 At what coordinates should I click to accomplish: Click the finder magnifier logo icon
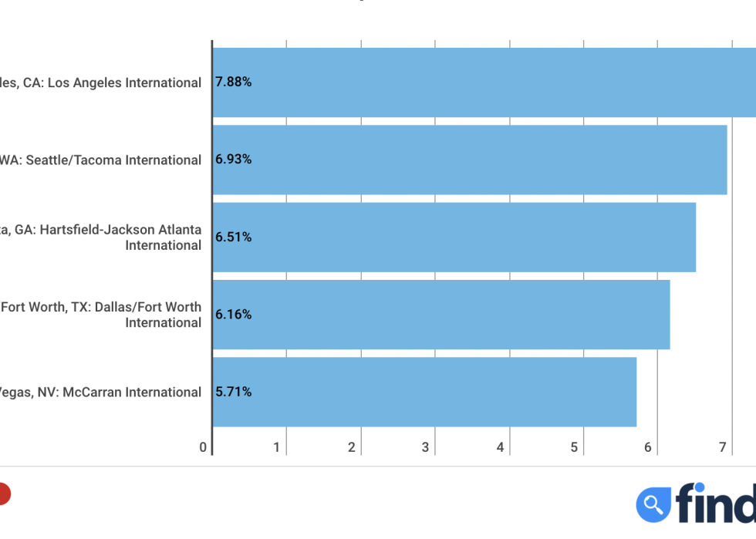[x=653, y=505]
